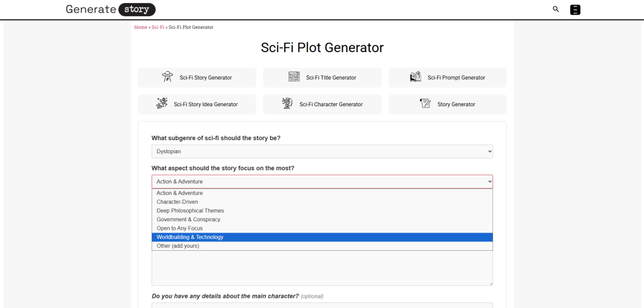Click the Generate Story site logo
644x308 pixels.
[x=111, y=9]
